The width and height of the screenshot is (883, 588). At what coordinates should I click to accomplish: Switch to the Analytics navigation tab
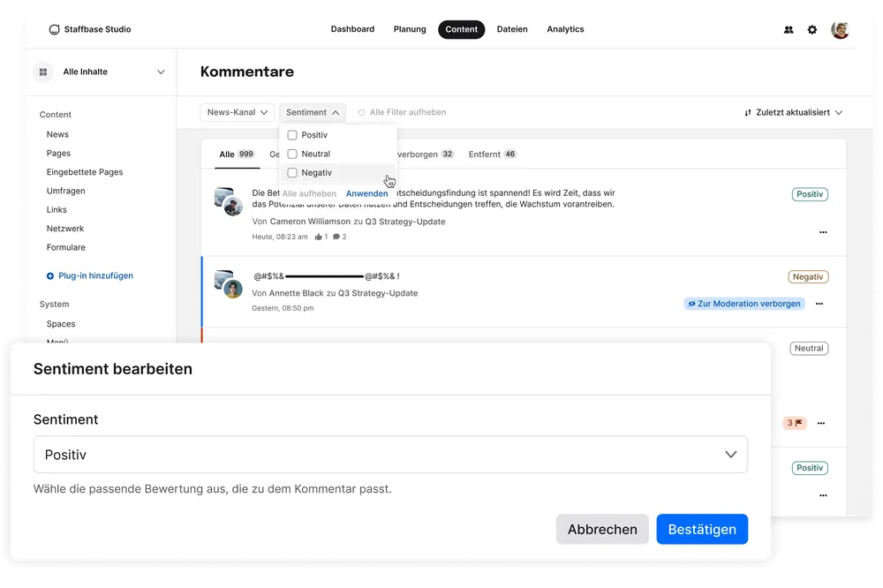pyautogui.click(x=565, y=29)
